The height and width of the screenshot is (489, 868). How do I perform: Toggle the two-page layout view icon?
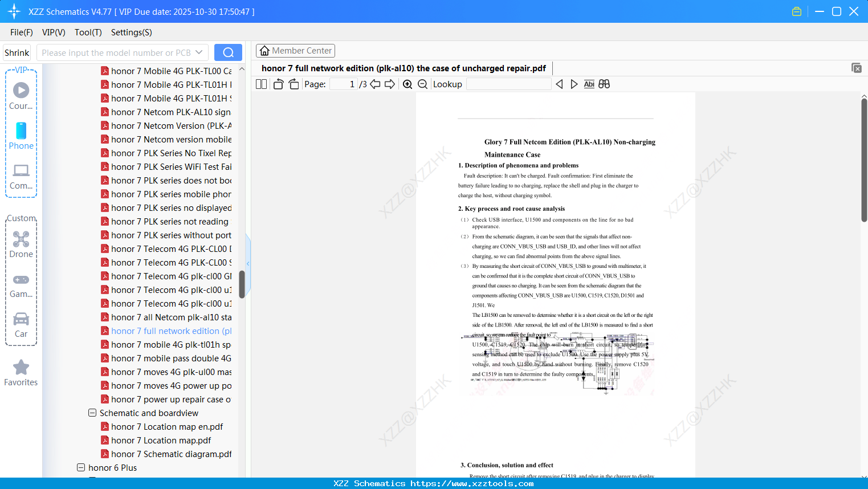pyautogui.click(x=261, y=84)
